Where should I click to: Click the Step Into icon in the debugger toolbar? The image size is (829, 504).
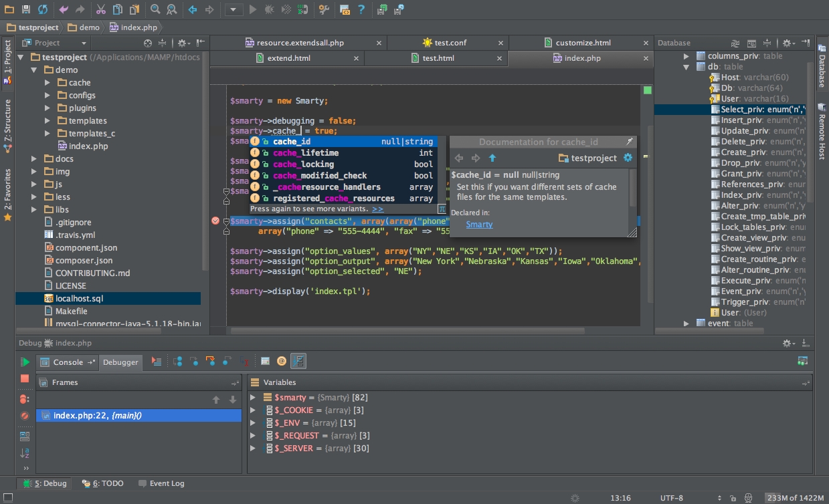(194, 362)
